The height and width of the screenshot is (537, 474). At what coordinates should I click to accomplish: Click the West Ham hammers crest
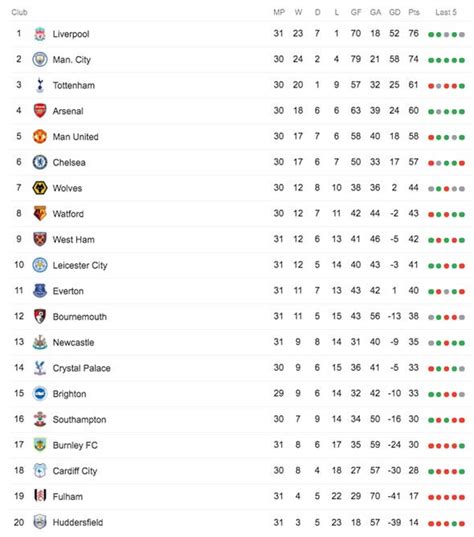tap(40, 239)
